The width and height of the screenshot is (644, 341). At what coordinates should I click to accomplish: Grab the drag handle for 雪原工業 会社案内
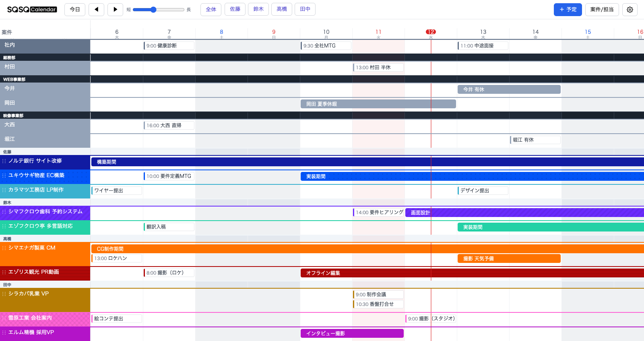pyautogui.click(x=4, y=318)
